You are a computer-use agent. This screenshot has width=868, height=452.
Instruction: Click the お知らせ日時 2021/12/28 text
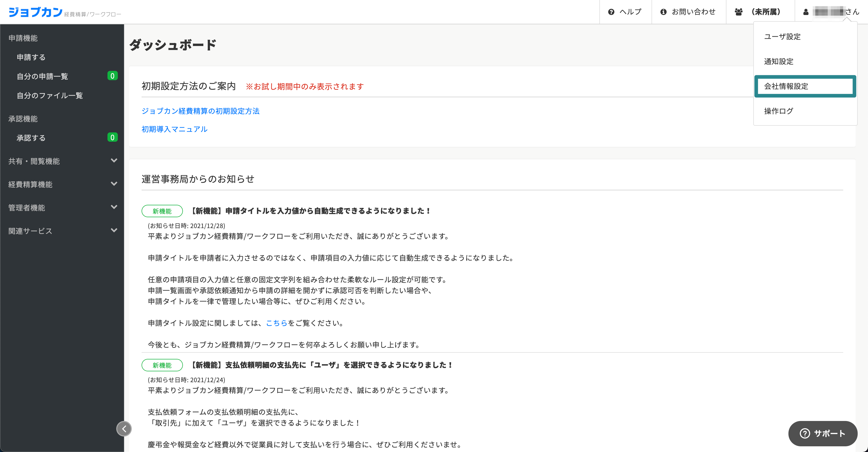(x=186, y=226)
